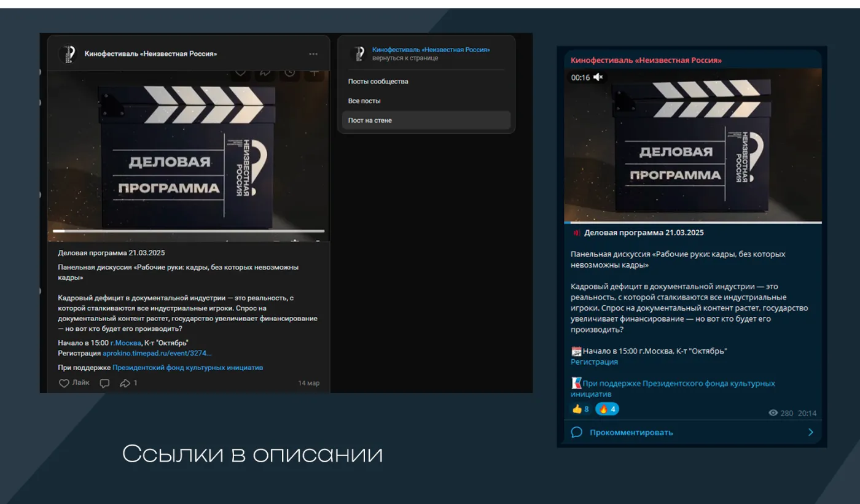
Task: Click the Регистрация link in the Telegram post
Action: tap(594, 362)
